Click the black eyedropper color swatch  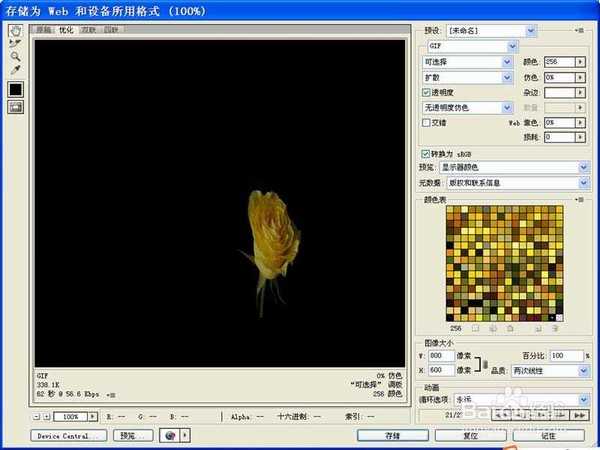pyautogui.click(x=16, y=89)
